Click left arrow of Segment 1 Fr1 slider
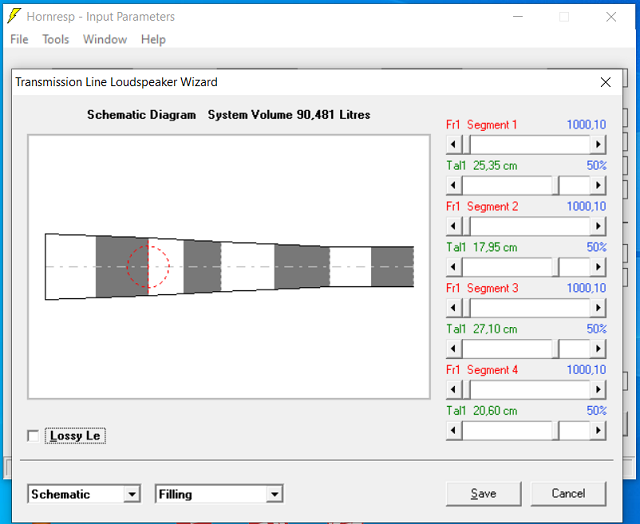640x524 pixels. click(454, 144)
